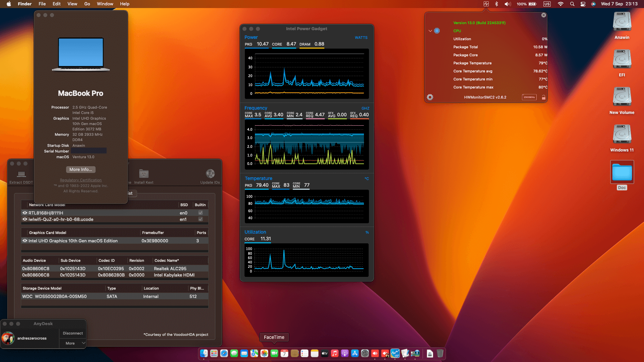Open Apple TV app in Dock
Image resolution: width=644 pixels, height=362 pixels.
[x=325, y=353]
